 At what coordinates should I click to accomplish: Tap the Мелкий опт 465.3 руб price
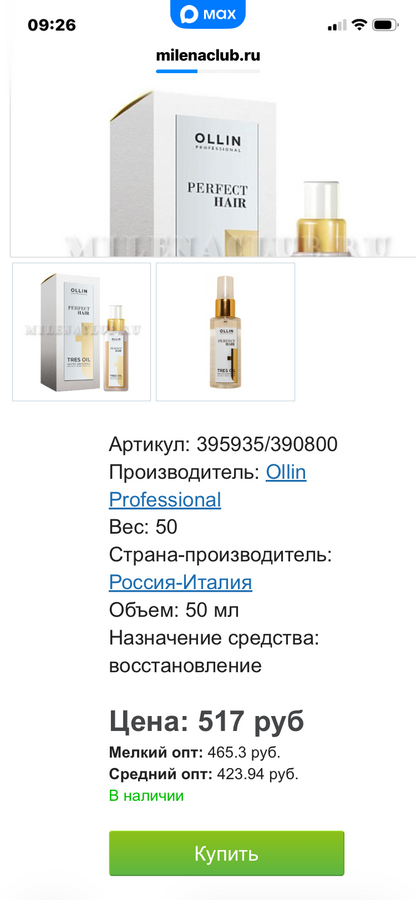pos(195,752)
